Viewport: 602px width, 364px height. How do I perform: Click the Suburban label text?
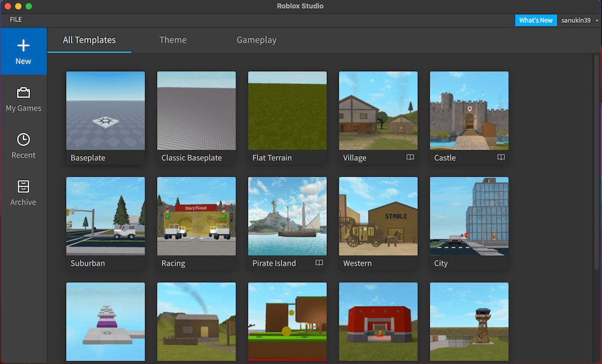pyautogui.click(x=88, y=263)
